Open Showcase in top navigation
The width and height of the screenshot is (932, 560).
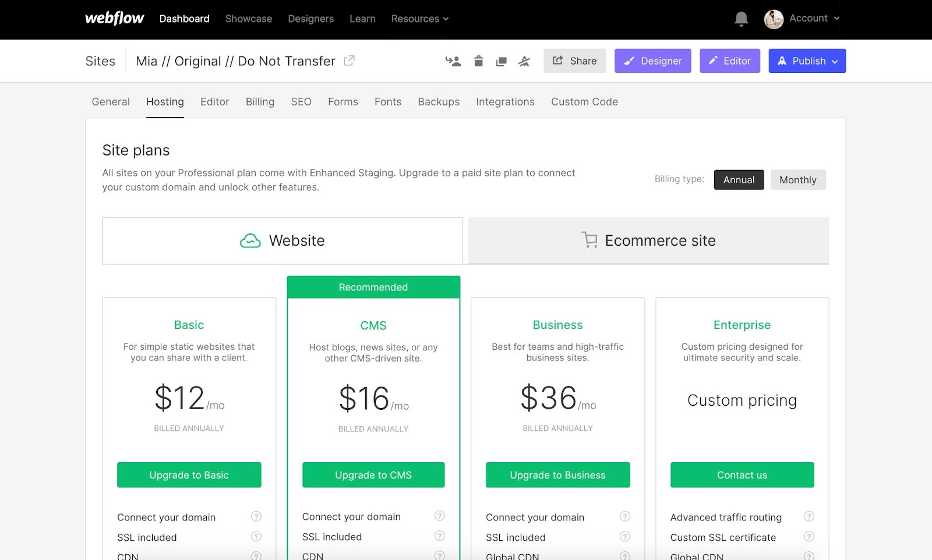249,19
